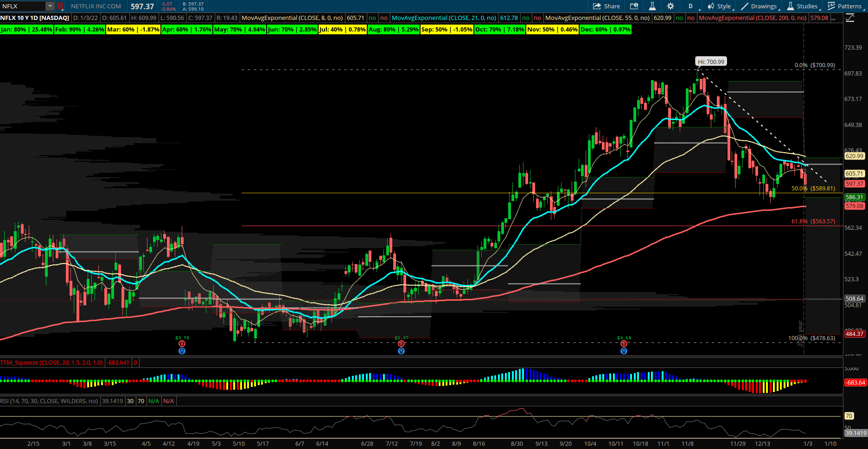This screenshot has height=449, width=868.
Task: Open chart settings gear icon
Action: [x=670, y=6]
